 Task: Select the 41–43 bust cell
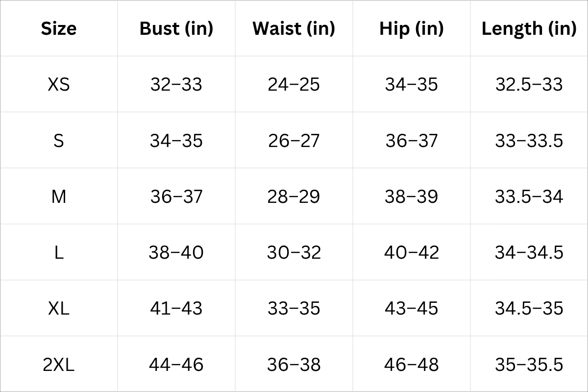176,308
